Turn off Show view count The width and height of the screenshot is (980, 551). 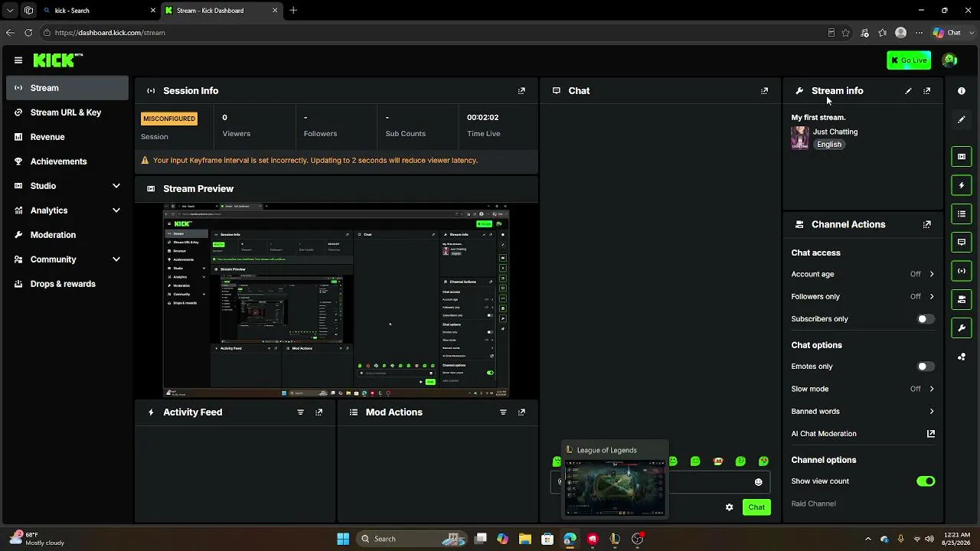click(926, 481)
